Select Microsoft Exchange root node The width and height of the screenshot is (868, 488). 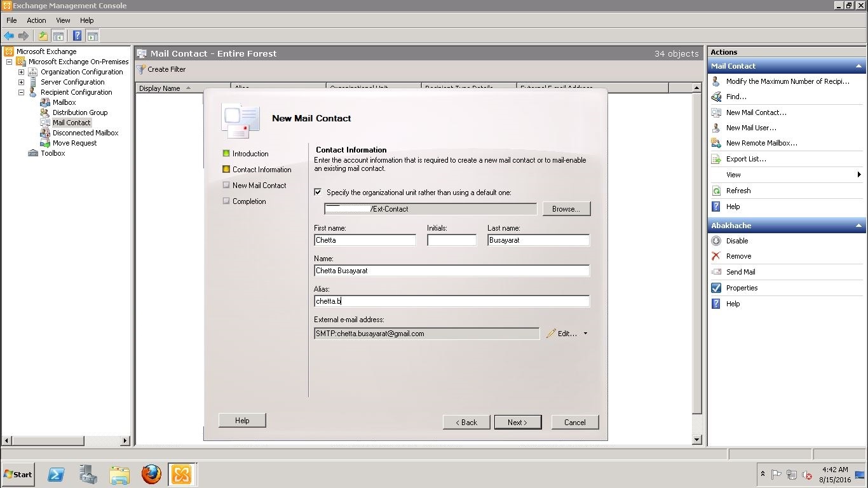pos(46,51)
